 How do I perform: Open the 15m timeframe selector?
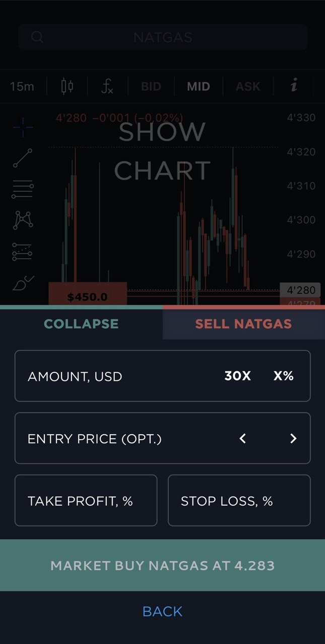click(21, 86)
